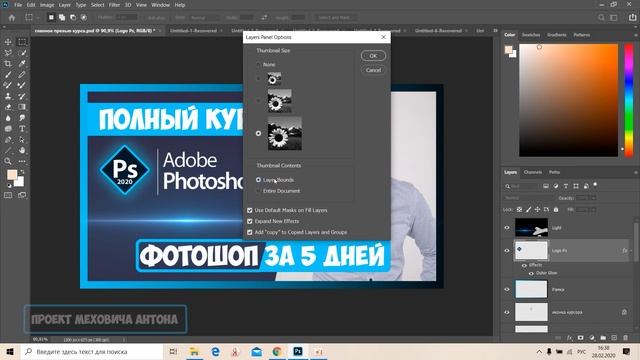The height and width of the screenshot is (360, 640).
Task: Select the medium thumbnail size radio
Action: pos(258,100)
